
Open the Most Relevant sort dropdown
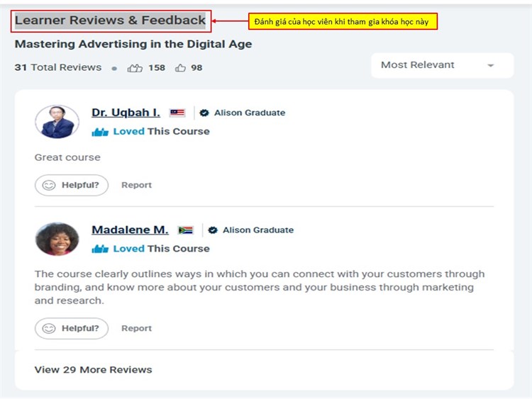click(x=443, y=65)
